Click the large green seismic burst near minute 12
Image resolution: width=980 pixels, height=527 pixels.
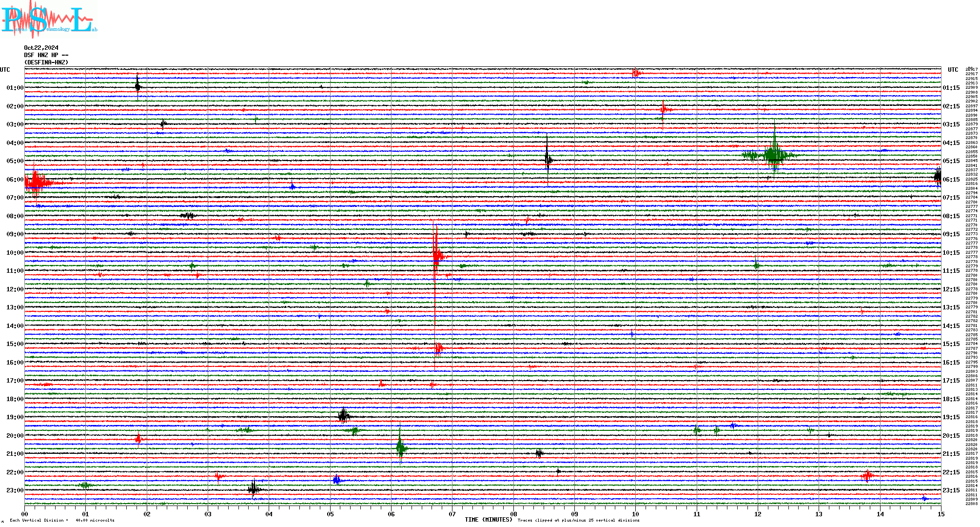tap(774, 155)
